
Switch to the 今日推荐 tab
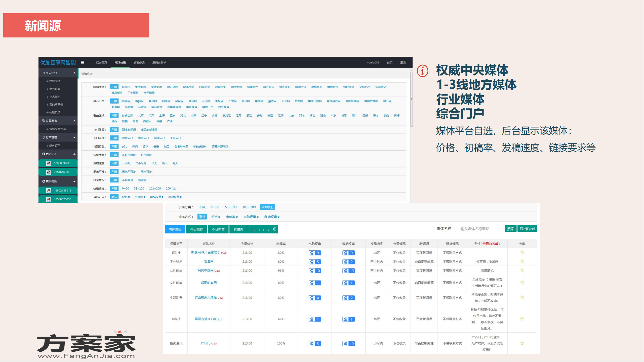tap(196, 229)
